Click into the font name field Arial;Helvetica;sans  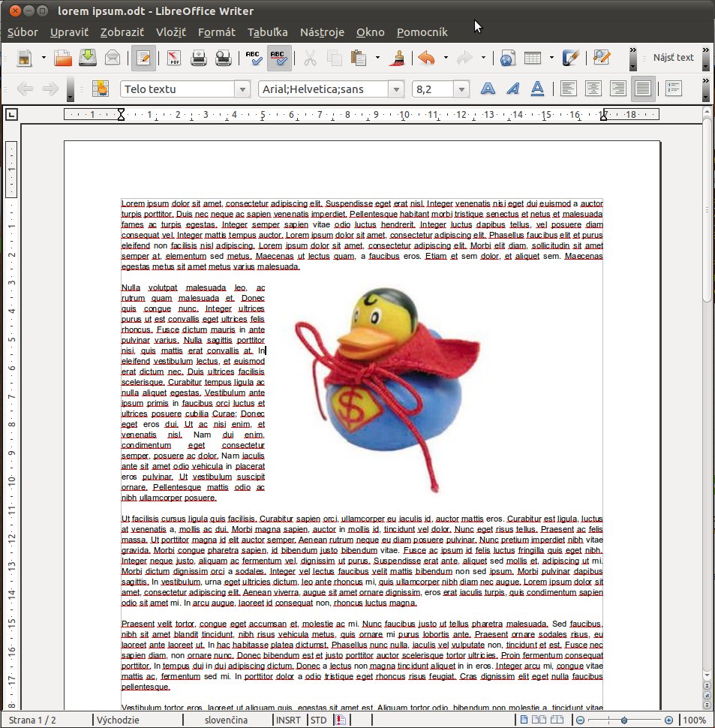point(323,89)
